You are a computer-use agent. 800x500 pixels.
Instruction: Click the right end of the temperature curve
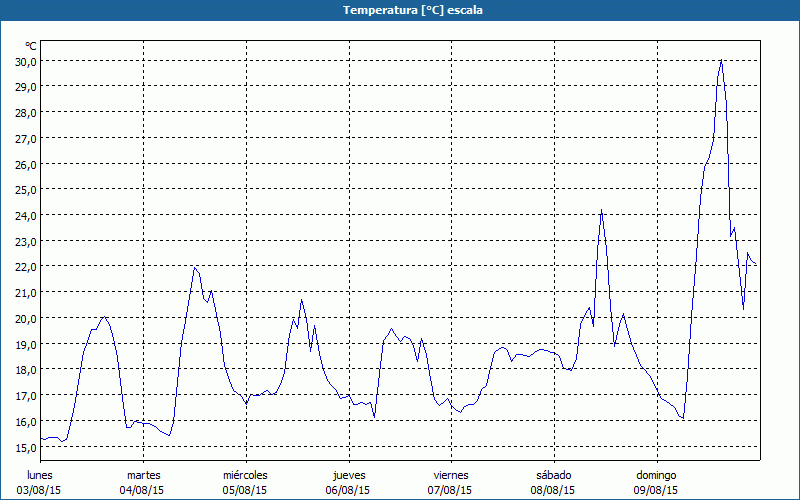(757, 265)
